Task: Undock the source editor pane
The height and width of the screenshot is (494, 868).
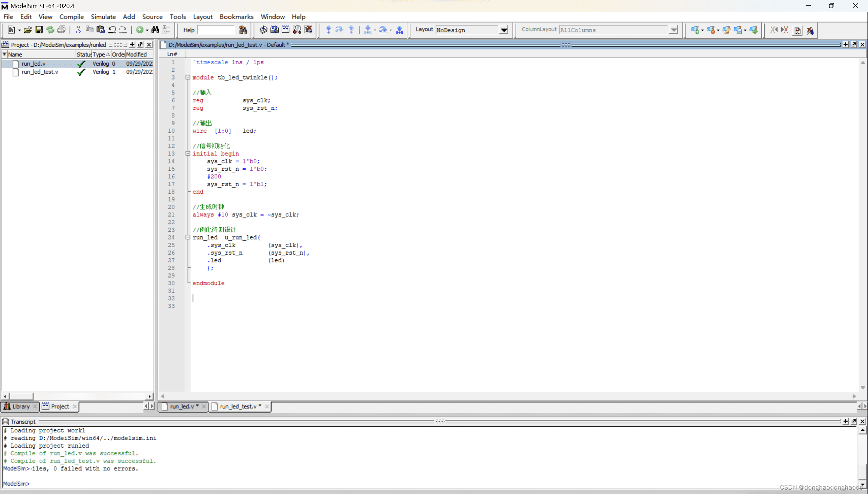Action: coord(853,44)
